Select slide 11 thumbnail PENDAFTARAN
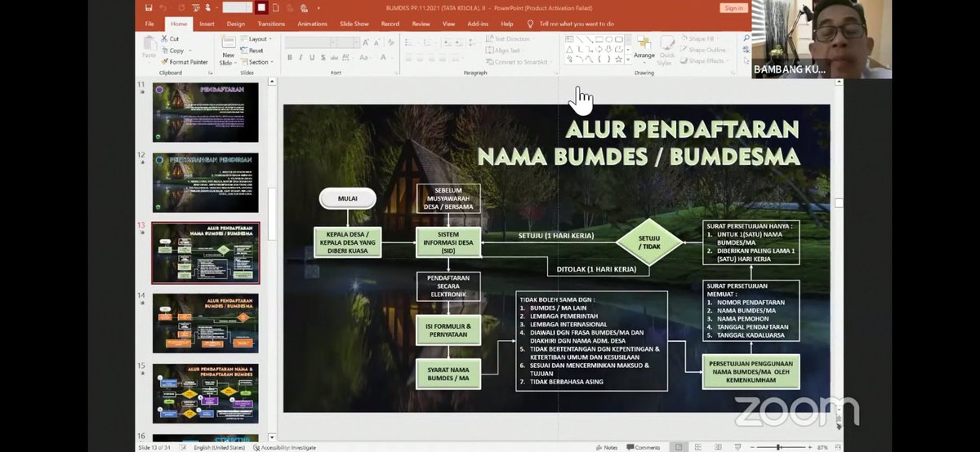980x452 pixels. [x=205, y=112]
